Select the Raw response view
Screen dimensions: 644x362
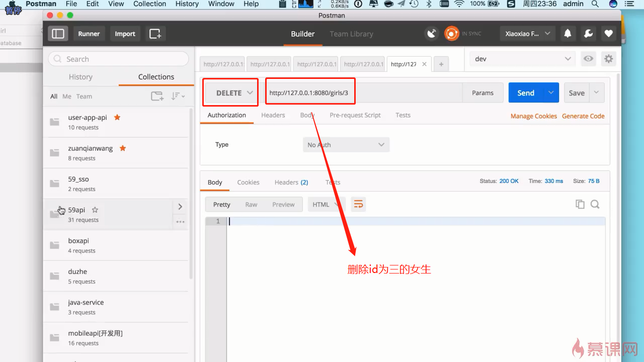click(251, 204)
